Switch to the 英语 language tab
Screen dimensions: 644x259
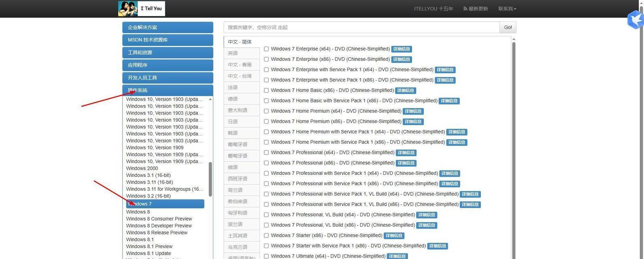(242, 53)
